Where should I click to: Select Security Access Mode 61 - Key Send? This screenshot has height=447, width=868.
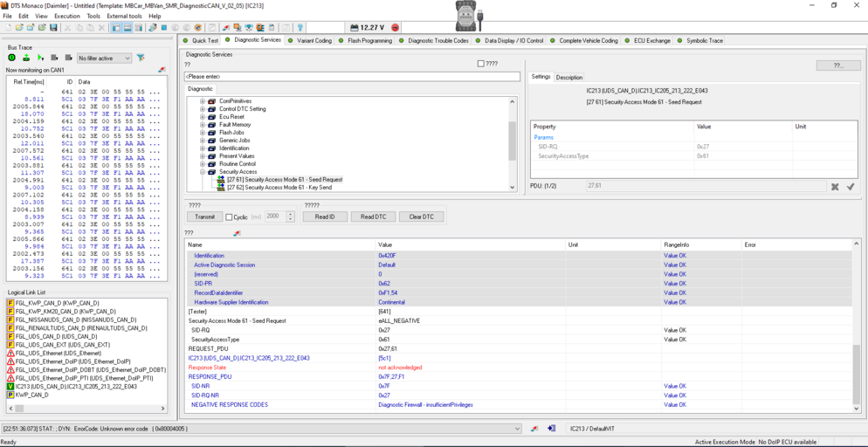[x=279, y=187]
